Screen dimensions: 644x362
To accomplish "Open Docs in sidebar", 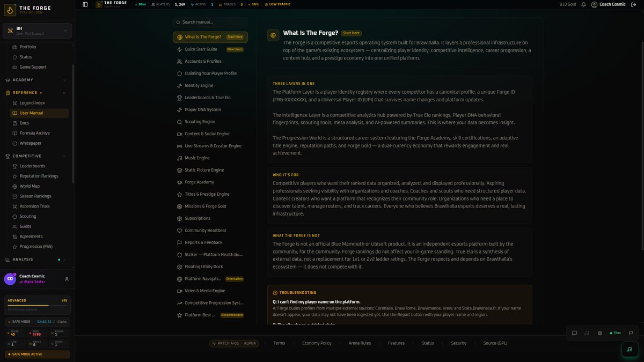I will (39, 123).
